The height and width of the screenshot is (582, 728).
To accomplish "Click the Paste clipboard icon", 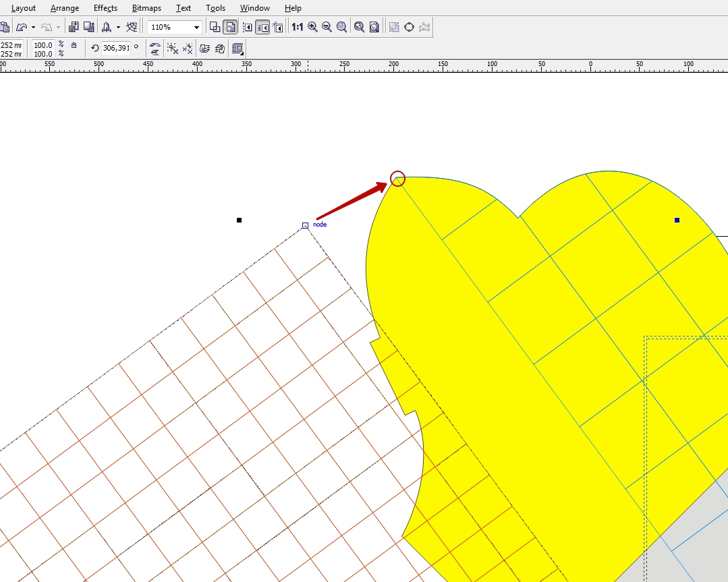I will click(5, 27).
